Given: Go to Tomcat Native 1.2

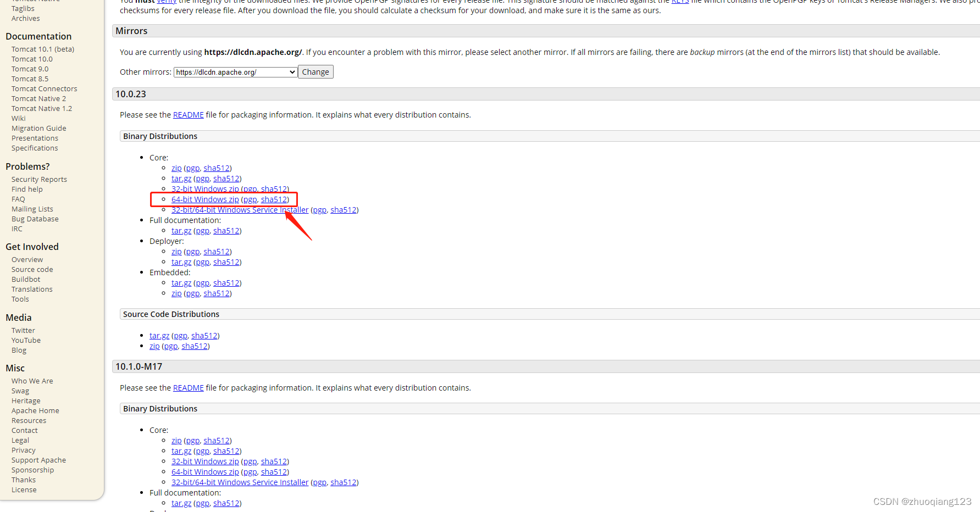Looking at the screenshot, I should pos(42,109).
